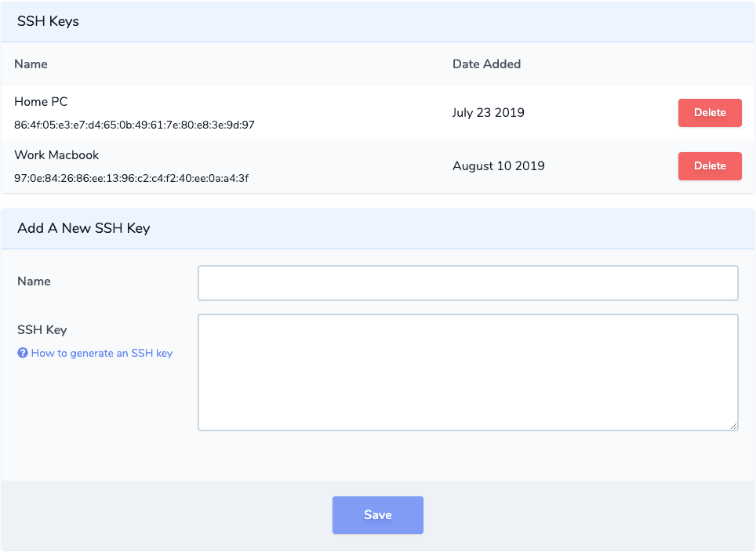Viewport: 756px width, 552px height.
Task: Click the SSH Keys panel heading
Action: pos(48,21)
